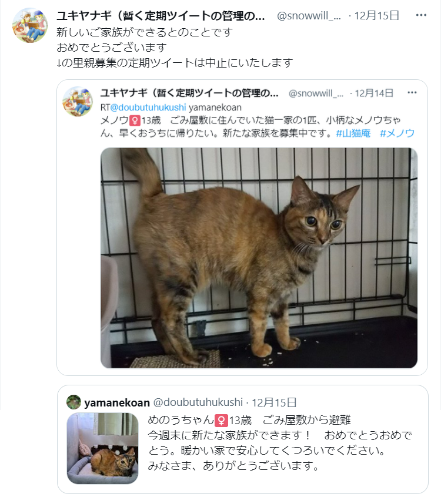This screenshot has height=504, width=441.
Task: Open the @doubutuhukushi handle beside yamanekoan
Action: tap(198, 402)
